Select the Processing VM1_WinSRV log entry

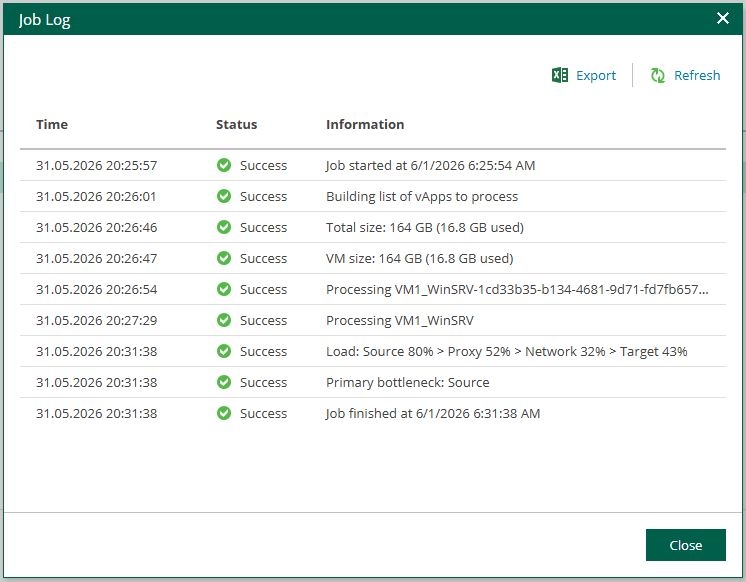373,320
